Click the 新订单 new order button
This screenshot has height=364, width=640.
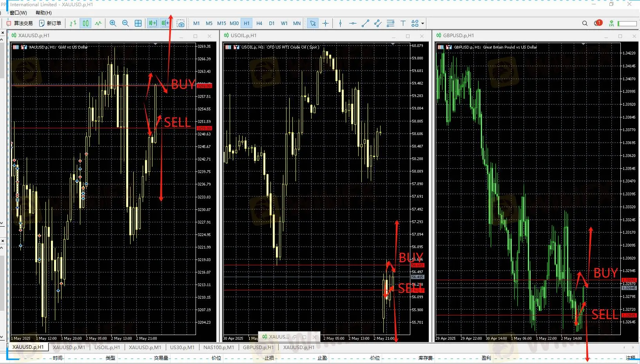click(x=50, y=23)
